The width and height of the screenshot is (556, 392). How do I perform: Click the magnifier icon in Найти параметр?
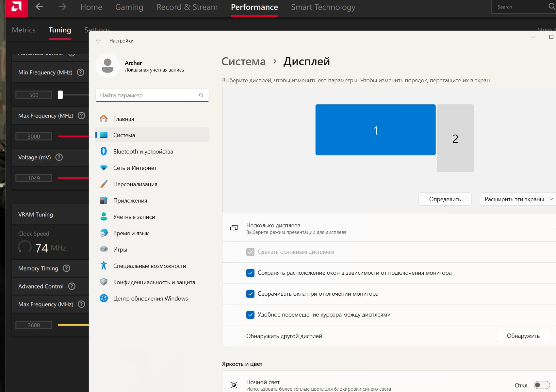click(x=201, y=95)
